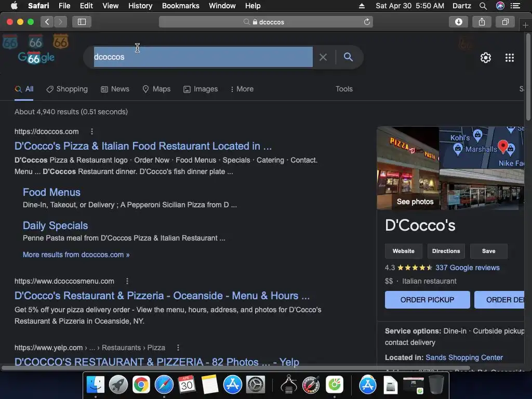The width and height of the screenshot is (532, 399).
Task: Switch to the Images results tab
Action: click(201, 89)
